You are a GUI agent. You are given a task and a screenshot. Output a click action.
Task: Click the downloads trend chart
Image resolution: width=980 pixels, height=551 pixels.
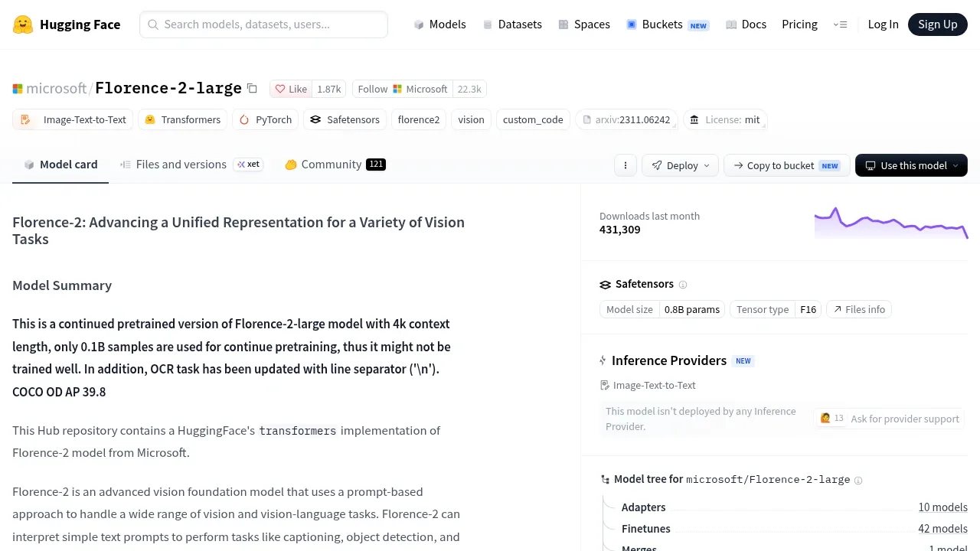tap(891, 223)
